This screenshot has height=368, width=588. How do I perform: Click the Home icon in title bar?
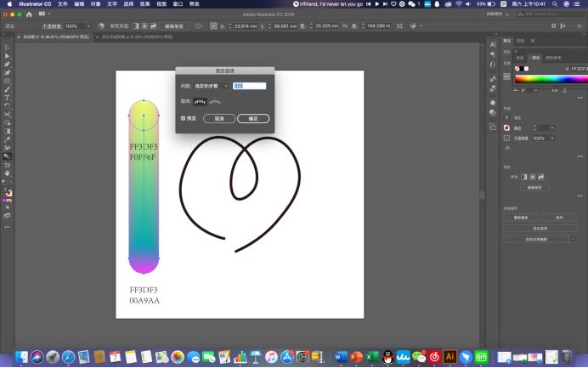(29, 14)
